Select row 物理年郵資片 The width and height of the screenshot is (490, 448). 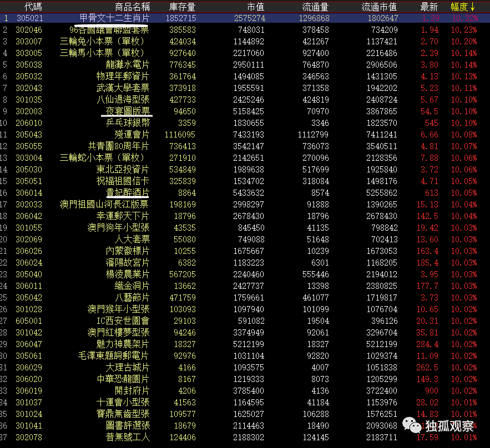click(245, 76)
